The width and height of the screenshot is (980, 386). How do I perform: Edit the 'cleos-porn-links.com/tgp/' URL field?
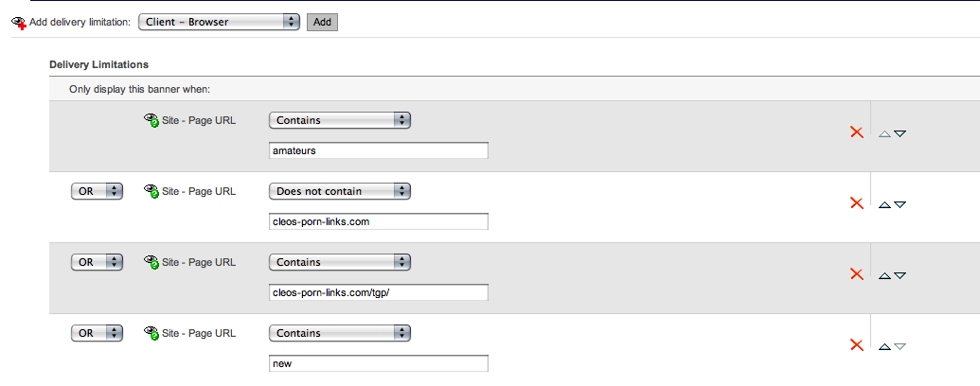pos(379,292)
